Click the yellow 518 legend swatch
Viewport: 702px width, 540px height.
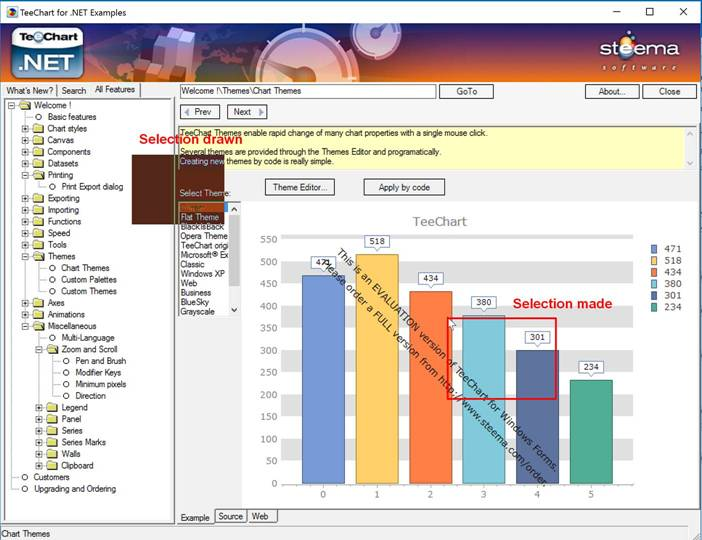click(x=654, y=261)
